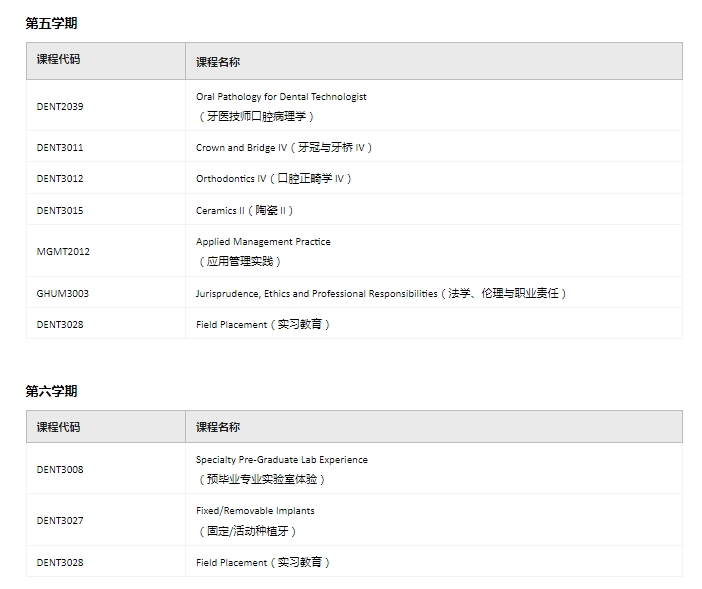This screenshot has width=702, height=589.
Task: Click 课程名称 header in the 第六学期 table
Action: click(218, 428)
